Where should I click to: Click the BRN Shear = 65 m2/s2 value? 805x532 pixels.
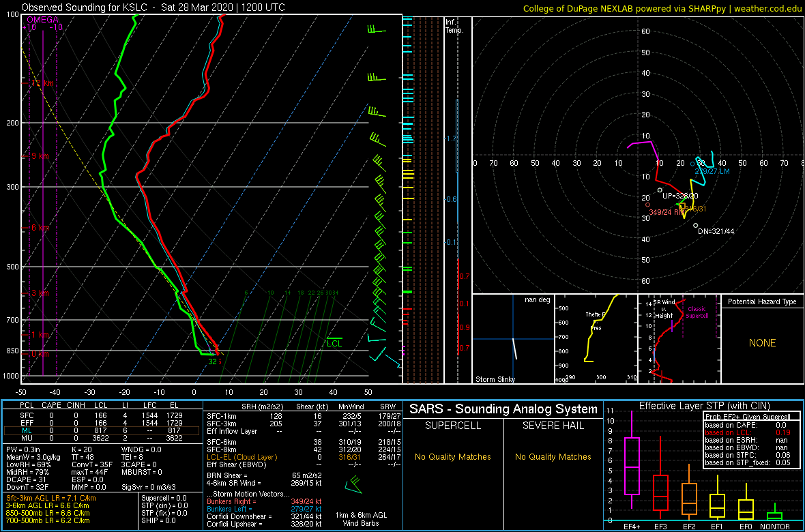[265, 475]
